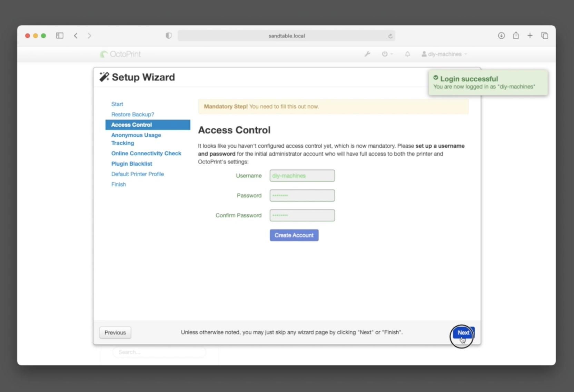Open Default Printer Profile step
The width and height of the screenshot is (574, 392).
point(137,174)
